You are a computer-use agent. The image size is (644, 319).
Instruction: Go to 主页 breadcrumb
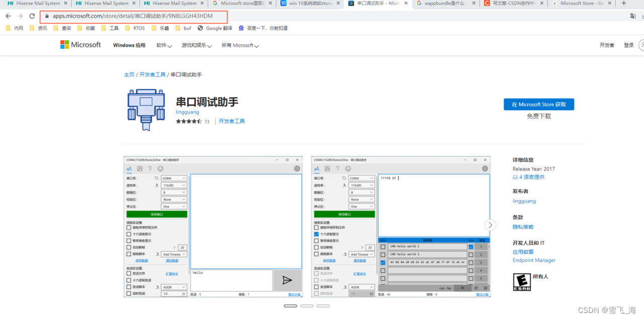tap(129, 74)
